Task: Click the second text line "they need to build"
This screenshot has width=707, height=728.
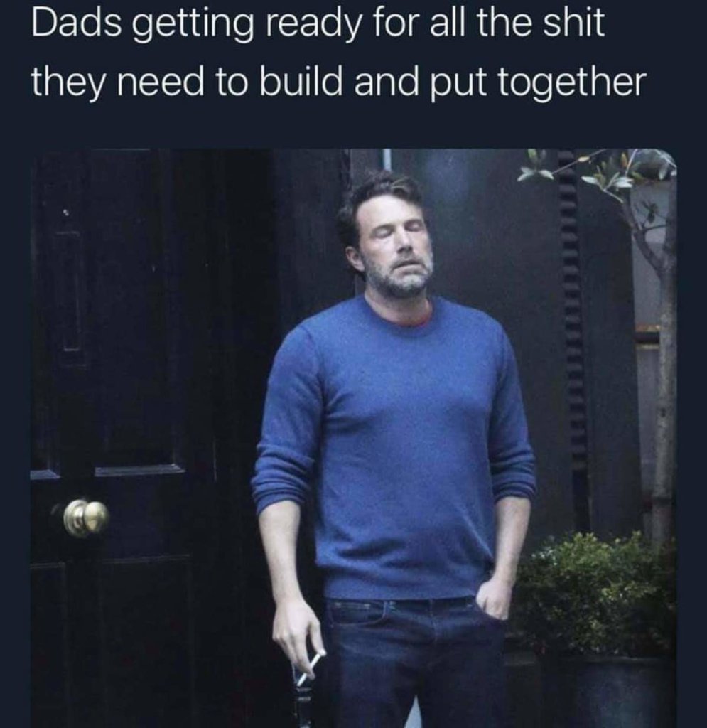Action: click(338, 82)
